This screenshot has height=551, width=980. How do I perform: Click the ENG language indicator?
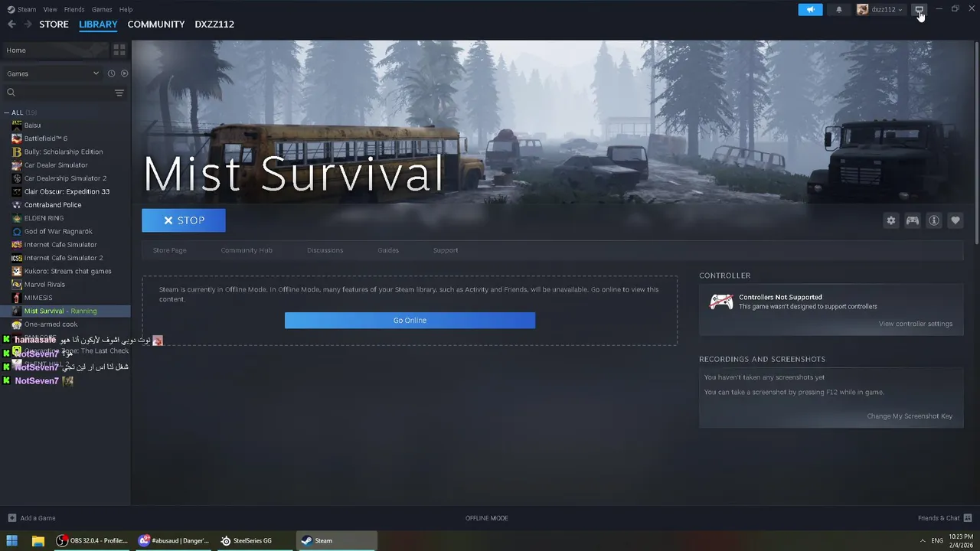coord(937,540)
